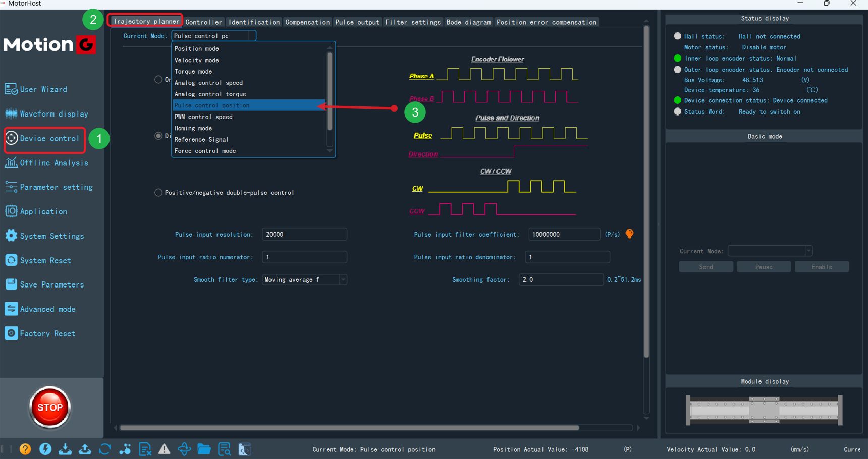Choose Velocity mode from the list

coord(249,60)
